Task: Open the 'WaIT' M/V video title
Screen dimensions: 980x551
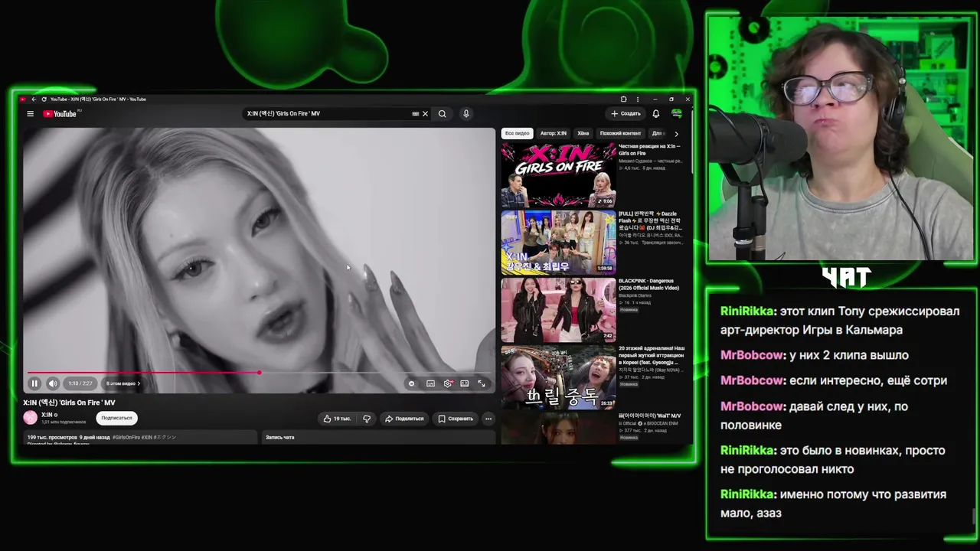Action: (649, 416)
